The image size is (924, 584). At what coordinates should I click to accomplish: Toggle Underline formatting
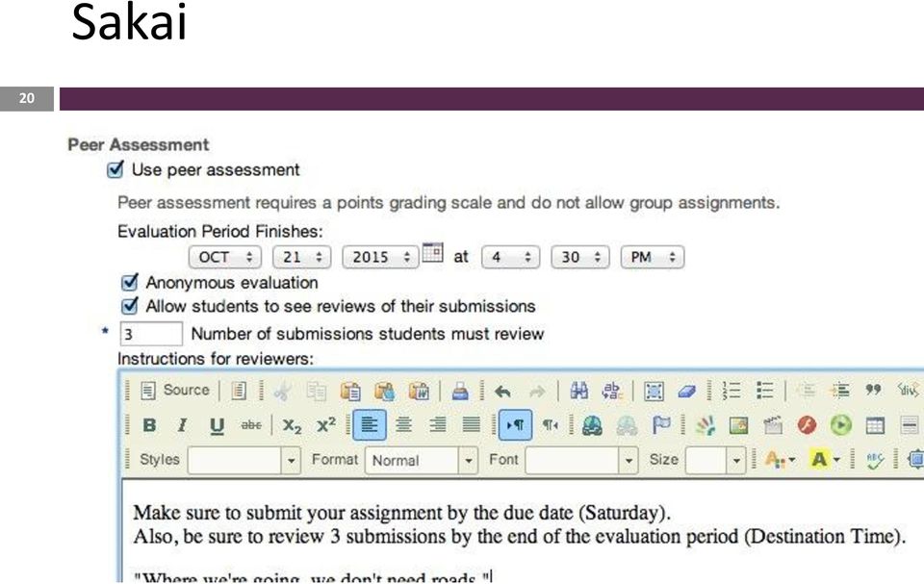tap(217, 425)
